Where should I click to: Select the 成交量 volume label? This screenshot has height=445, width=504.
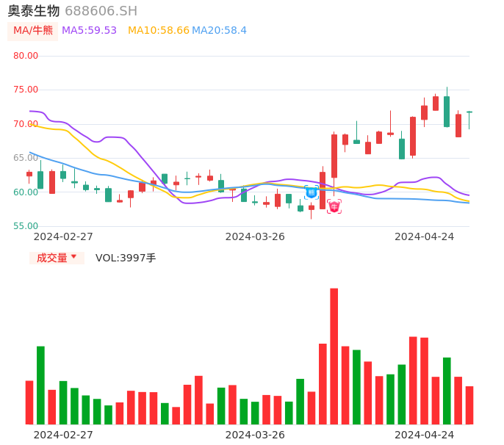[x=51, y=258]
